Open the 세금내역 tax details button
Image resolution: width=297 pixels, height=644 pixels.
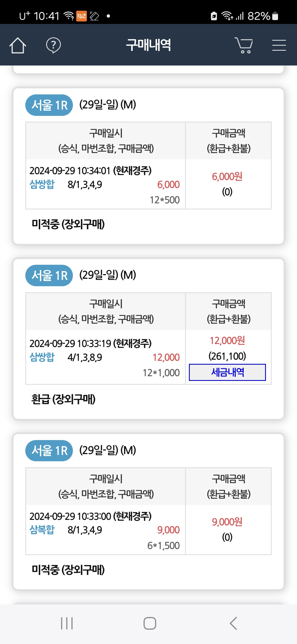(227, 372)
